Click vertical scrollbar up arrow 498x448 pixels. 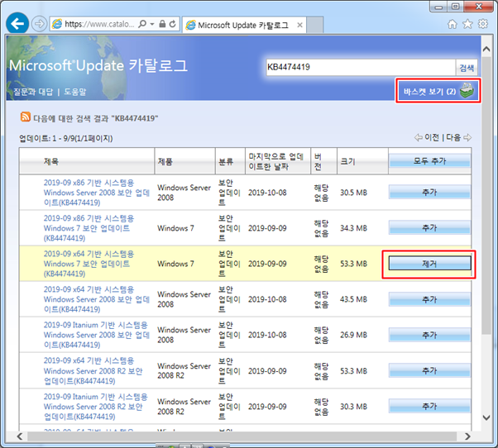(486, 49)
